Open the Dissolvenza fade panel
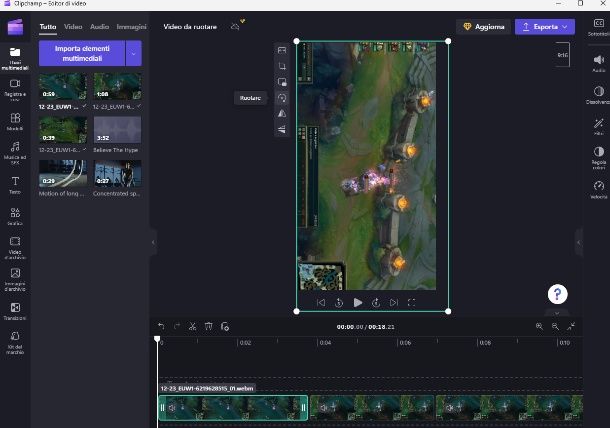 click(599, 95)
